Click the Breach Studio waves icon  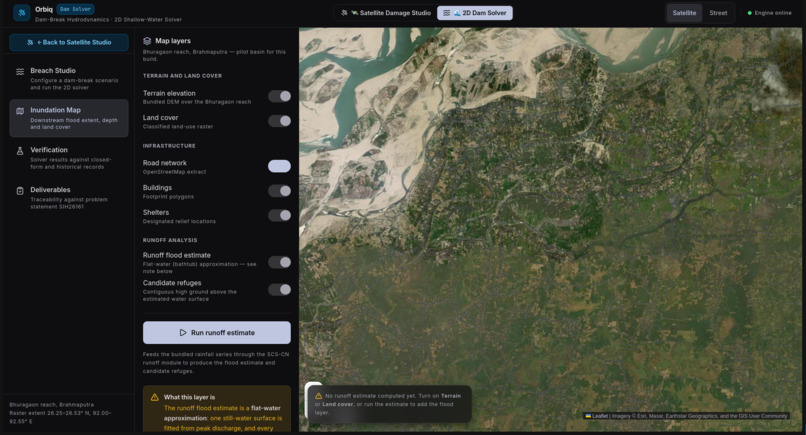(20, 71)
